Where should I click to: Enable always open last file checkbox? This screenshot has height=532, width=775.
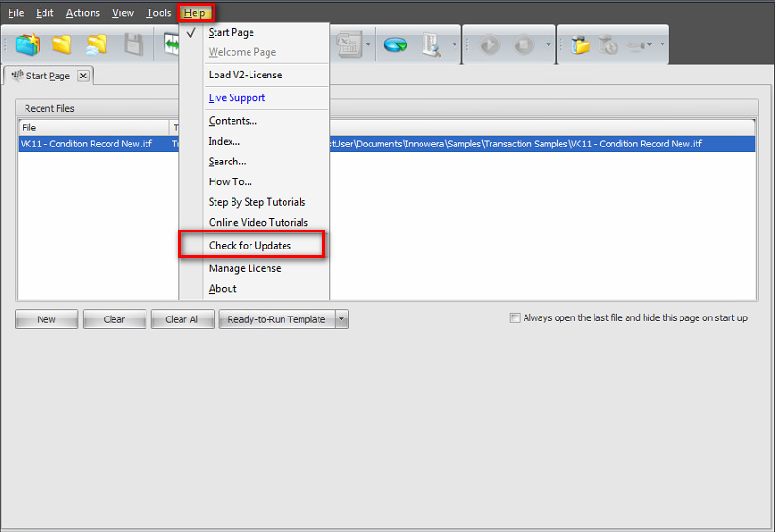click(x=515, y=318)
